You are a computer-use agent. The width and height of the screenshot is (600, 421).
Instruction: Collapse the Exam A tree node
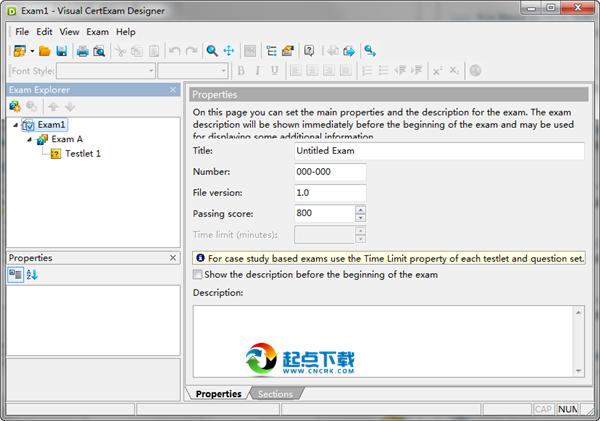(x=29, y=140)
